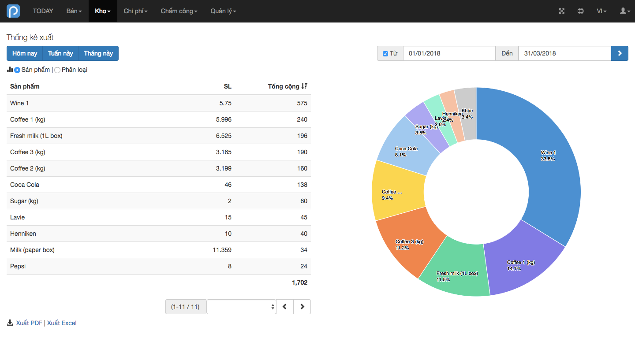
Task: Expand the Chấm công dropdown menu
Action: click(179, 11)
